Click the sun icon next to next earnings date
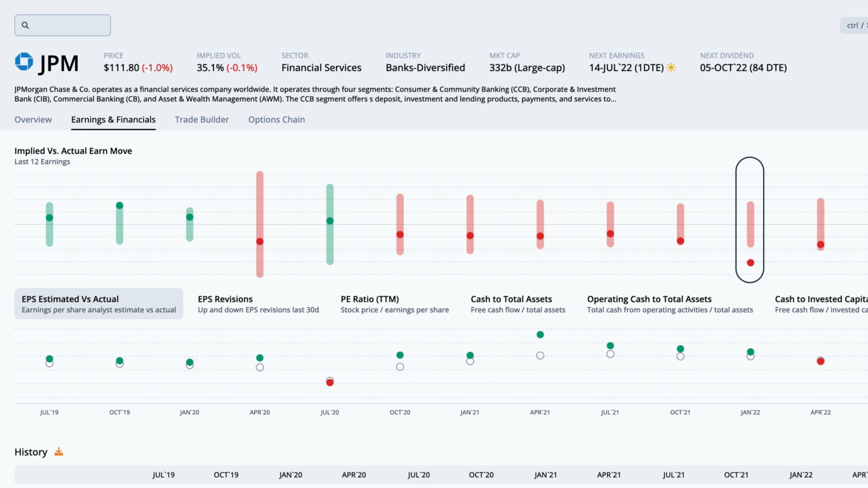 pyautogui.click(x=671, y=68)
